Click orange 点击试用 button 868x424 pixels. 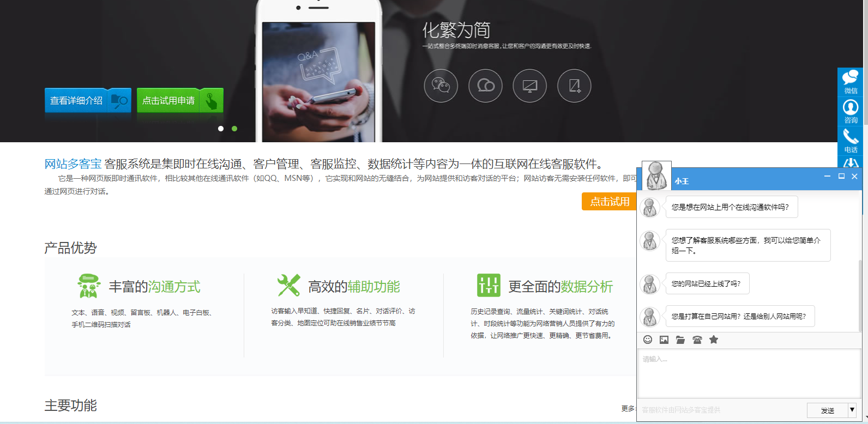coord(610,201)
